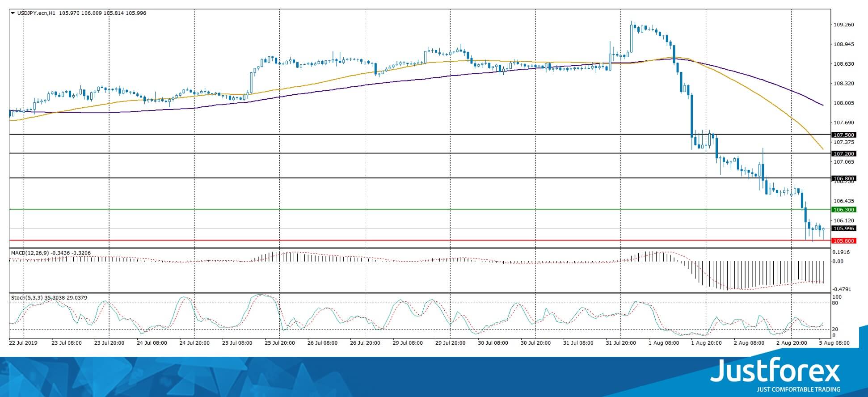Click the 30 Jul 08:00 time label

coord(493,343)
